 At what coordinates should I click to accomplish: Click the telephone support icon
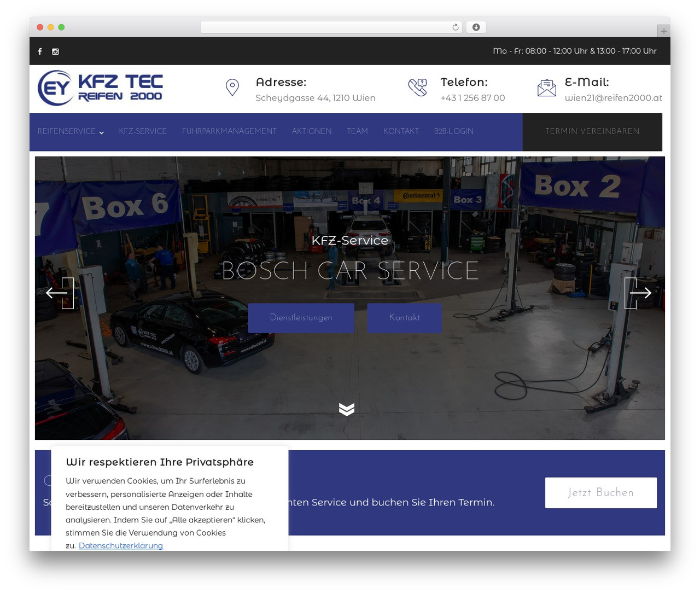(x=417, y=88)
